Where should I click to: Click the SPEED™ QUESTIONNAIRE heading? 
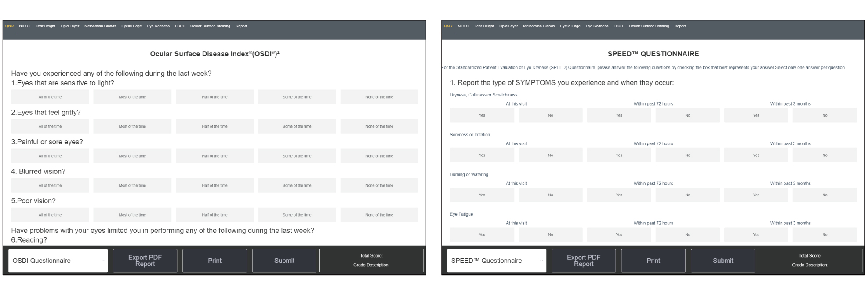[x=653, y=54]
